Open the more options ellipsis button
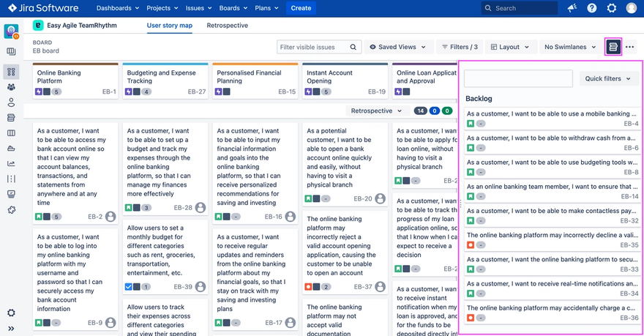Viewport: 644px width, 336px height. [629, 47]
